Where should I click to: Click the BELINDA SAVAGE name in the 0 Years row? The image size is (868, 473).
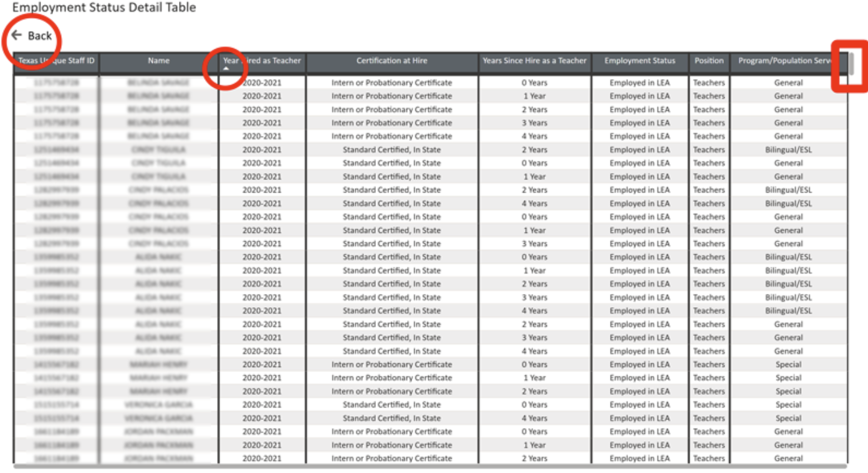click(159, 83)
